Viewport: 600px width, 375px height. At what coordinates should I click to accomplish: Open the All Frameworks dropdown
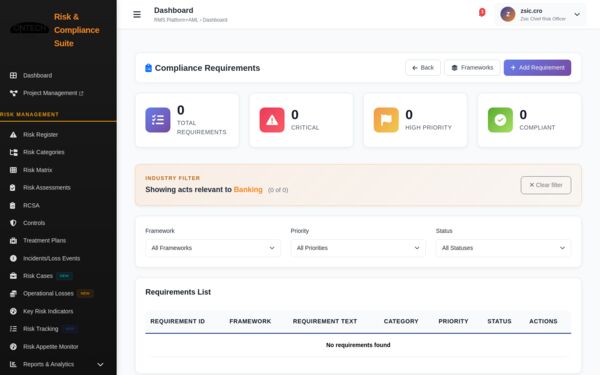tap(213, 248)
